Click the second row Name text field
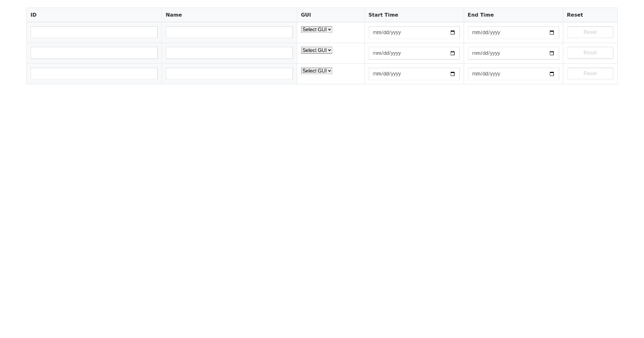 [229, 53]
